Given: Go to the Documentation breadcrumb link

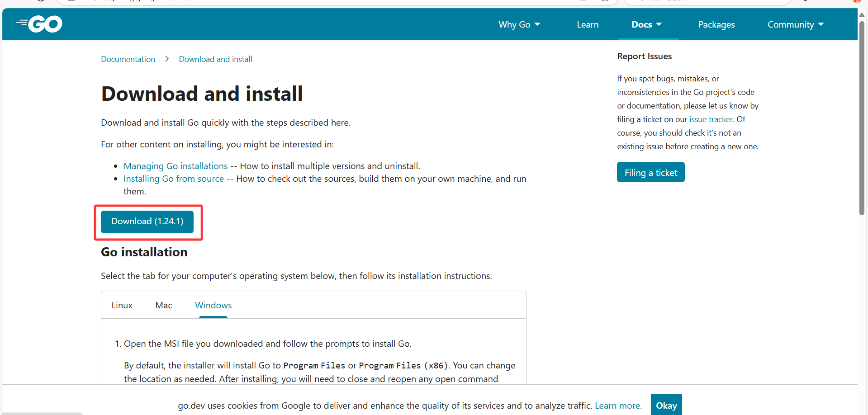Looking at the screenshot, I should [x=128, y=59].
